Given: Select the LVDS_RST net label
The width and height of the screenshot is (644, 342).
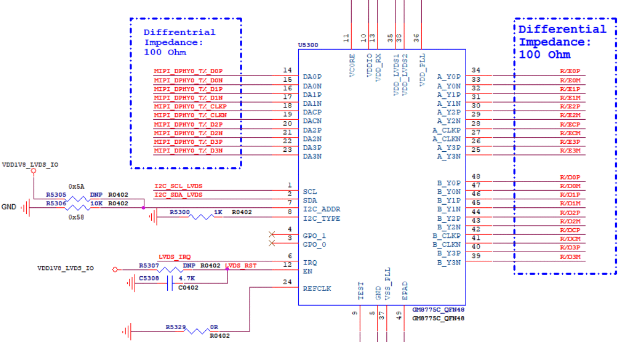Looking at the screenshot, I should [x=240, y=265].
